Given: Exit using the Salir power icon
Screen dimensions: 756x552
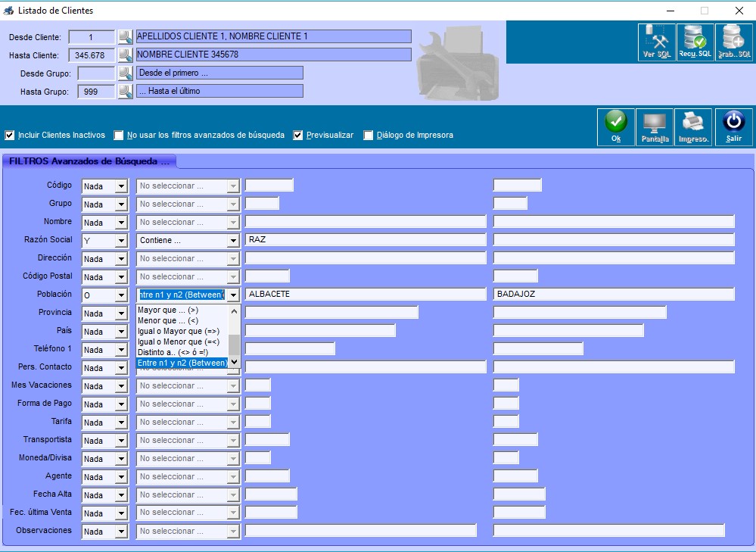Looking at the screenshot, I should click(734, 127).
